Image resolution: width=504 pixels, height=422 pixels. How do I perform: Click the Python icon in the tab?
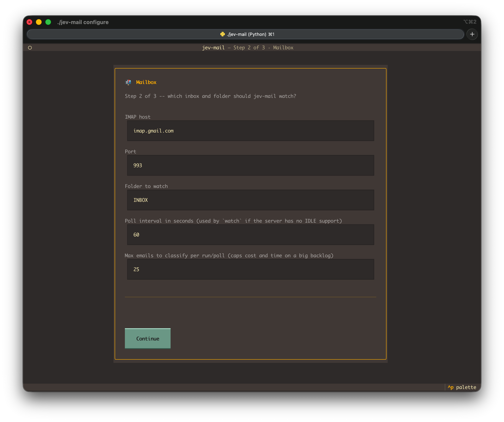click(222, 34)
